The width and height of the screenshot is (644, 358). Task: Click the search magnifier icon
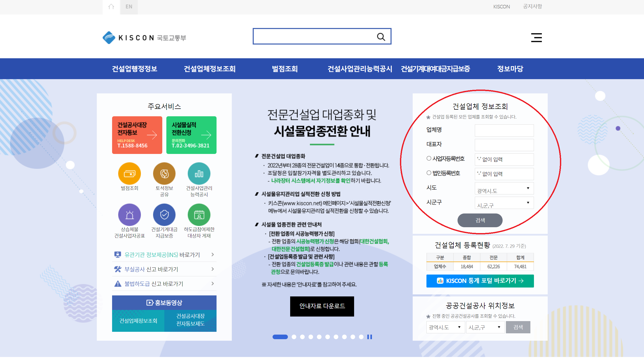point(381,37)
